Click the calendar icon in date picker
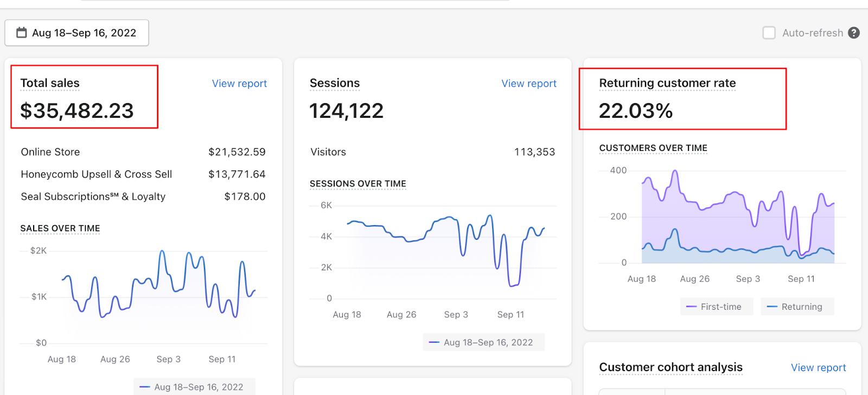 (22, 33)
